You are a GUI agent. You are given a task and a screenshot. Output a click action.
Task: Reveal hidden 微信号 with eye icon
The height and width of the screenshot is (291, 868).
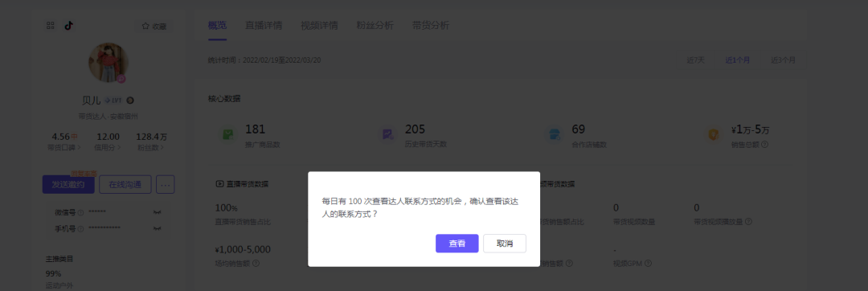tap(158, 212)
